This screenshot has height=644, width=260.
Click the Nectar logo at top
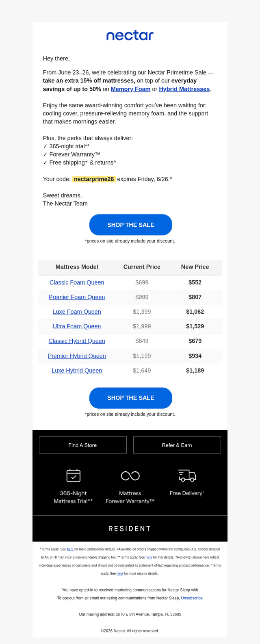(130, 36)
